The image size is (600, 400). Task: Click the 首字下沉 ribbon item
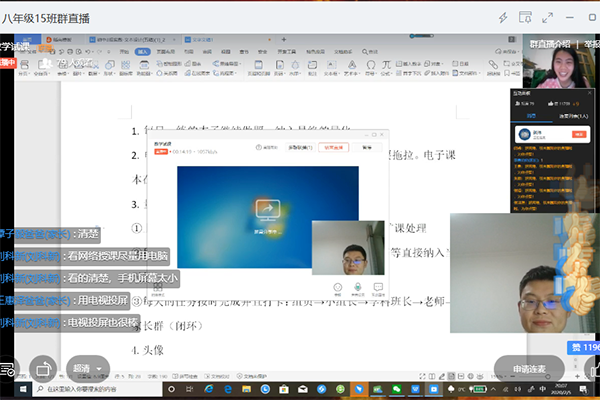[x=408, y=73]
